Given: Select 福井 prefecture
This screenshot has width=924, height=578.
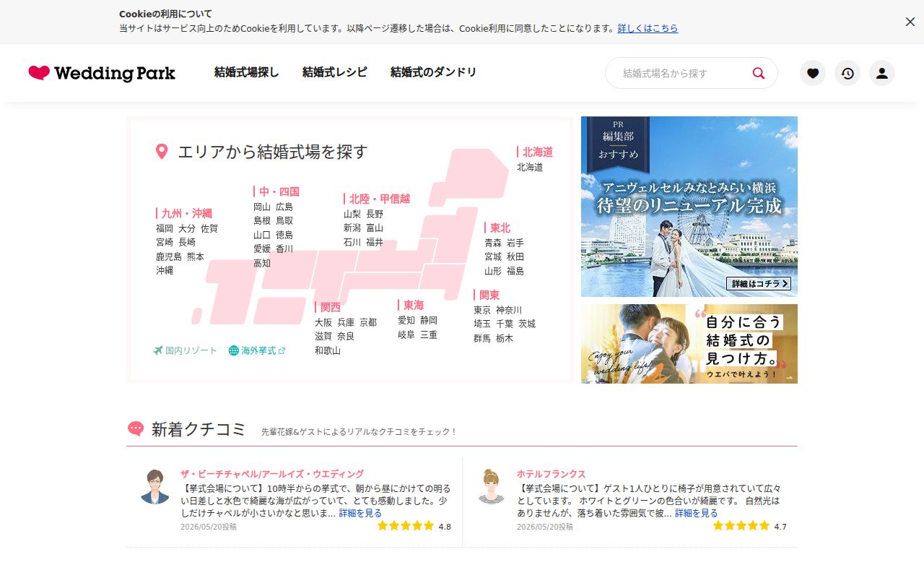Looking at the screenshot, I should (x=375, y=242).
